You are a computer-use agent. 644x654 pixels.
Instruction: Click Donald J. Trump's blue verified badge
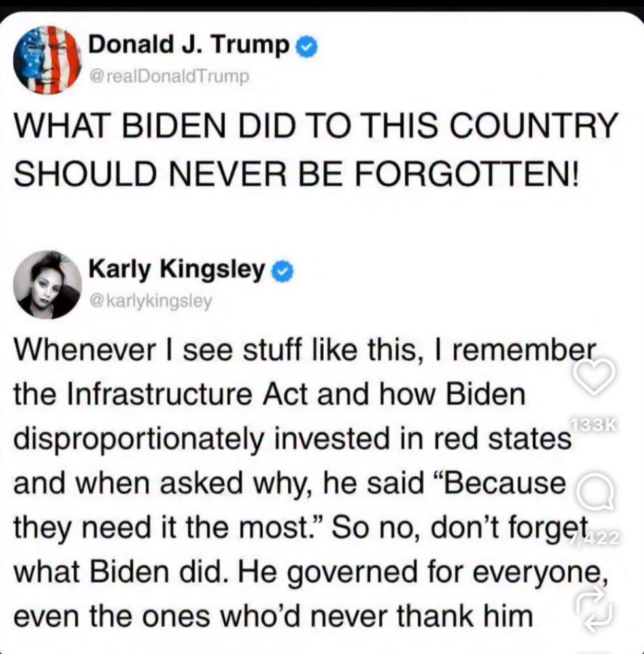click(x=307, y=47)
